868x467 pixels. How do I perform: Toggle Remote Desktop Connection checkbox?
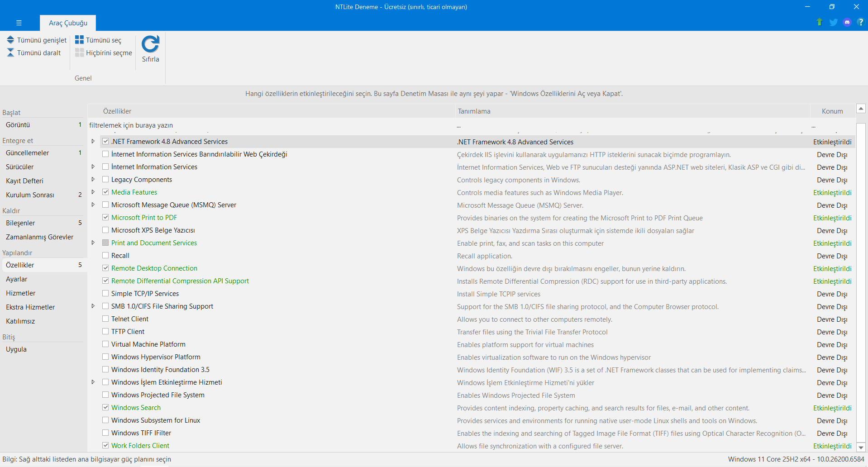point(105,268)
